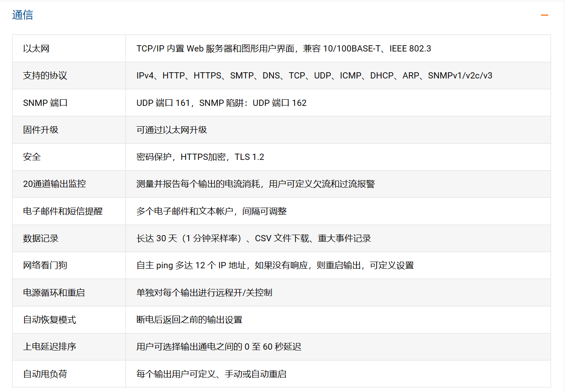
Task: Click the 断电后返回之前的输出设置 text
Action: pos(189,320)
